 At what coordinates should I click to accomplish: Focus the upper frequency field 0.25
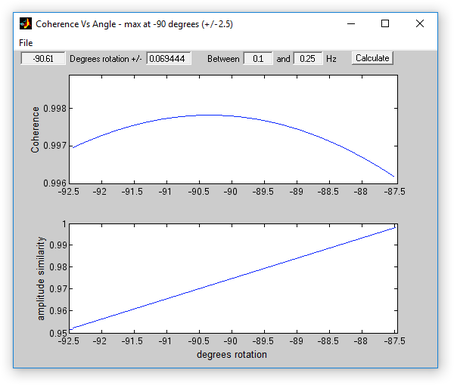tap(307, 59)
